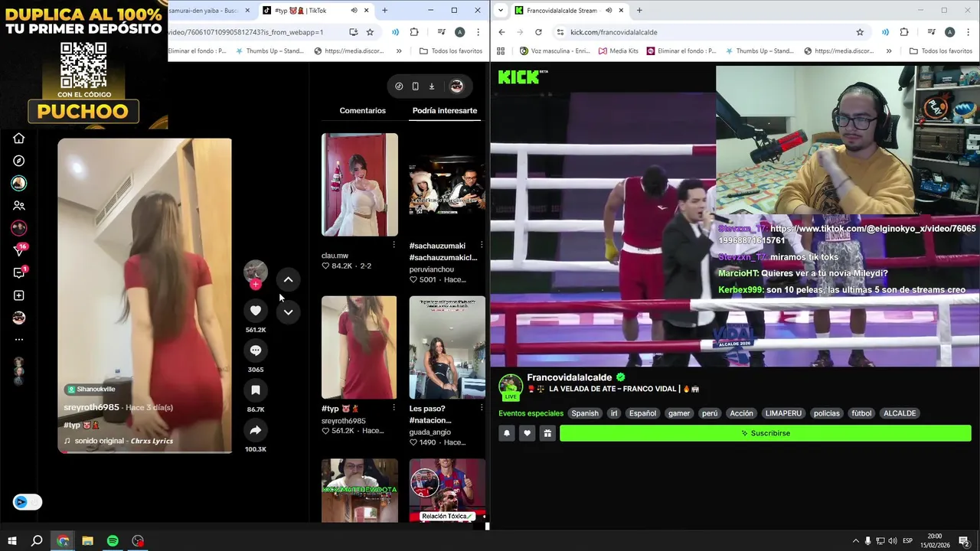Click kick.com address bar
Screen dimensions: 980x551
coord(710,32)
